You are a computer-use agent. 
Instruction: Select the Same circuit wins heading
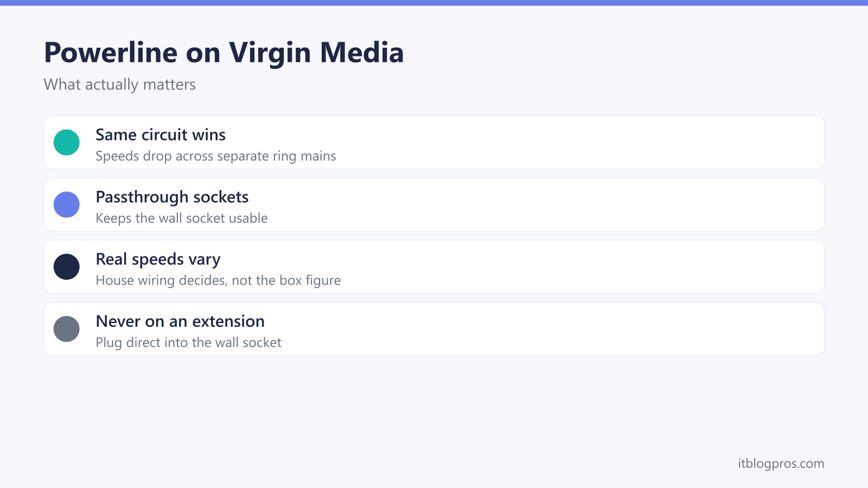(x=161, y=134)
